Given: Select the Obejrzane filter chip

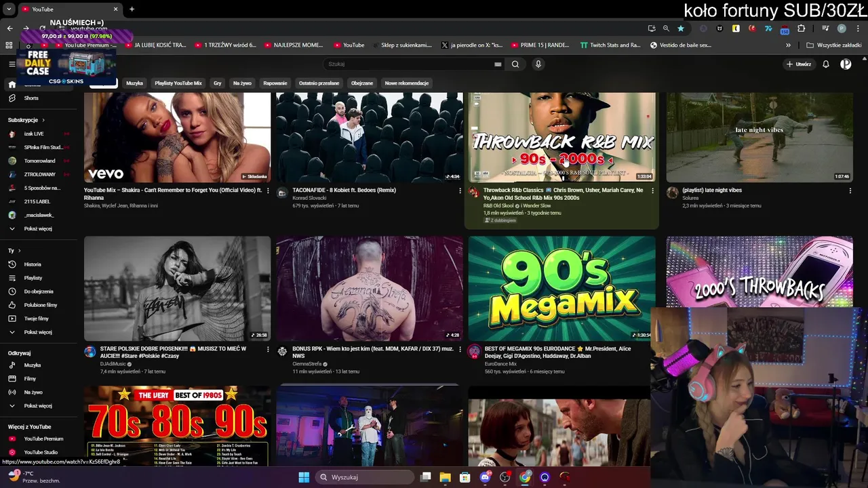Looking at the screenshot, I should (x=362, y=83).
